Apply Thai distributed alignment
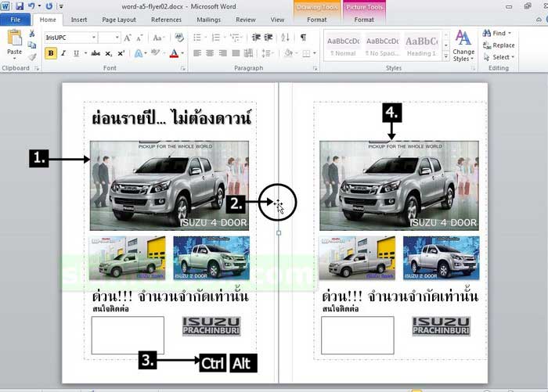 coord(248,53)
